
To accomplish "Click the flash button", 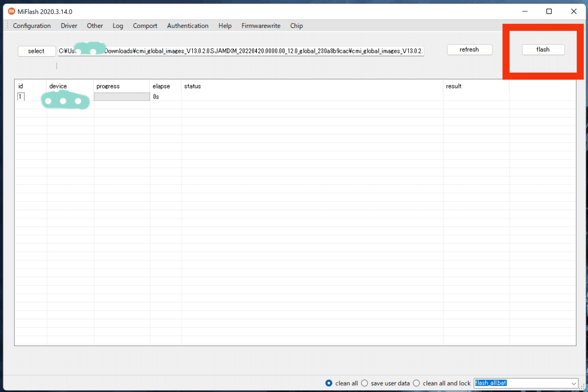I will 543,50.
